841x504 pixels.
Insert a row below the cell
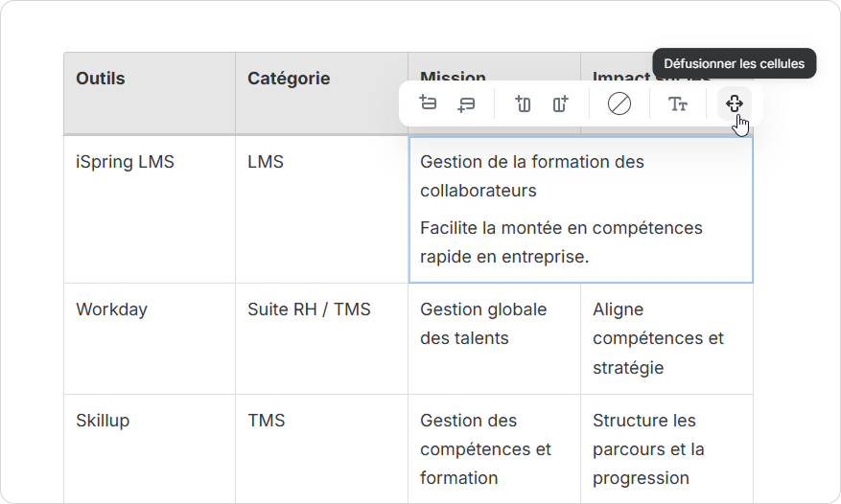click(466, 103)
